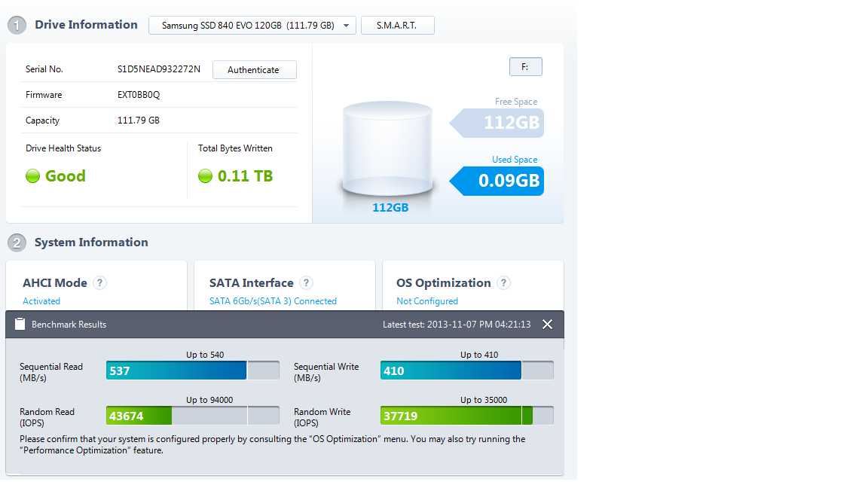Image resolution: width=868 pixels, height=488 pixels.
Task: Click the serial number S1D5NEAD932272N
Action: [159, 69]
